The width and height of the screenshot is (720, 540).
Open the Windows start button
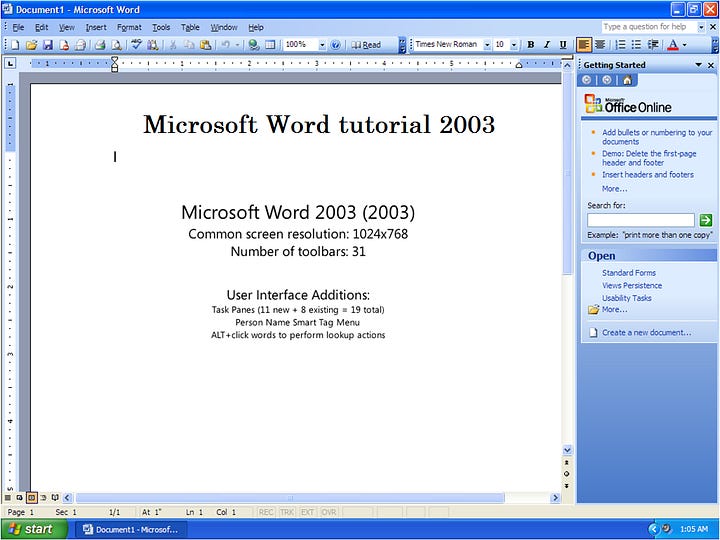(34, 529)
